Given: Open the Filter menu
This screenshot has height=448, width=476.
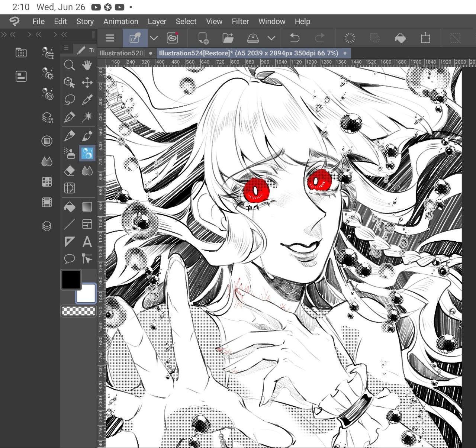Looking at the screenshot, I should pos(240,22).
